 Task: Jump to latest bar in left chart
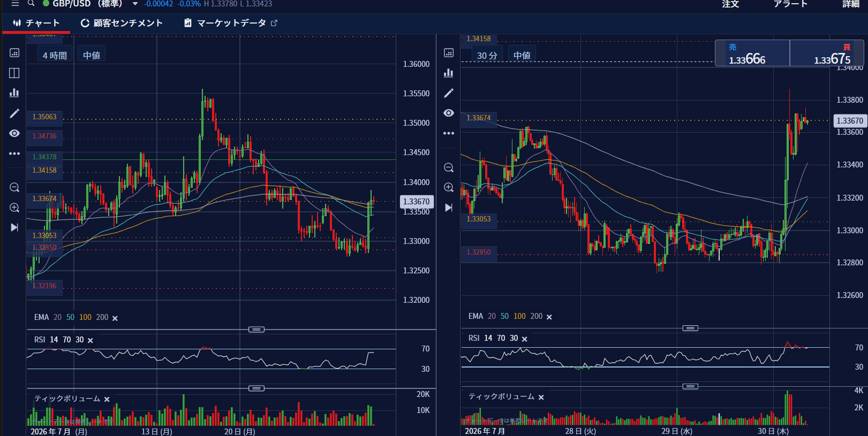[14, 227]
